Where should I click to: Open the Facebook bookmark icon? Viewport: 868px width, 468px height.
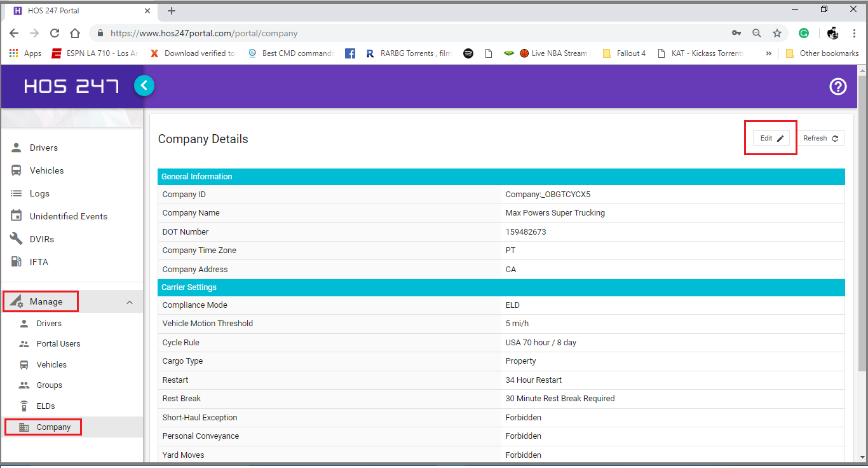[350, 53]
